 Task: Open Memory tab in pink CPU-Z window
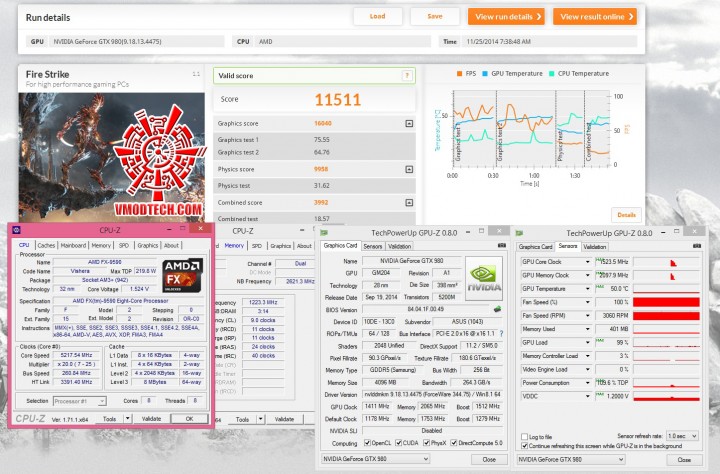101,245
